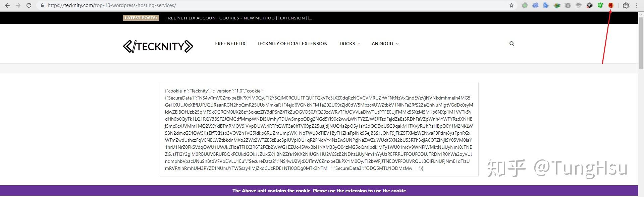Go to Tecknity logo homepage
This screenshot has width=644, height=197.
(x=158, y=46)
